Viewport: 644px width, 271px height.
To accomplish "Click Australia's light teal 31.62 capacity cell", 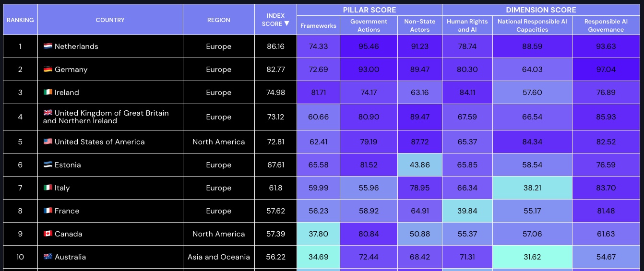I will click(x=532, y=257).
